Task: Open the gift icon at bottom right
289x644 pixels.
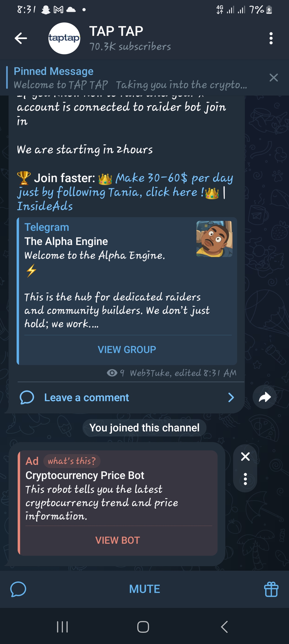Action: click(x=271, y=589)
